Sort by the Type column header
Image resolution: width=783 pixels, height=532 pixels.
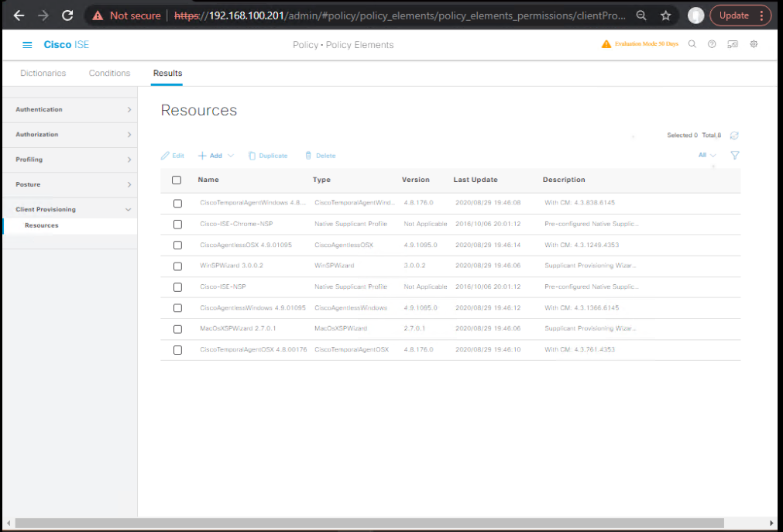pyautogui.click(x=321, y=180)
